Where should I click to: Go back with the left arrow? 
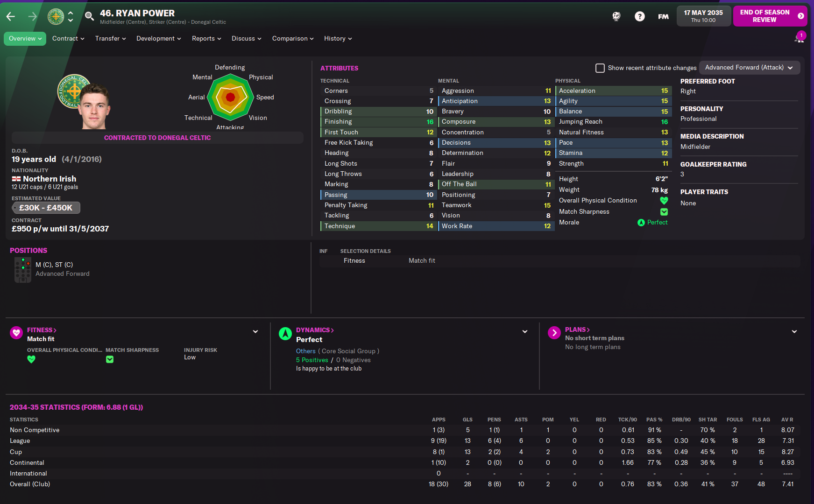pyautogui.click(x=11, y=17)
